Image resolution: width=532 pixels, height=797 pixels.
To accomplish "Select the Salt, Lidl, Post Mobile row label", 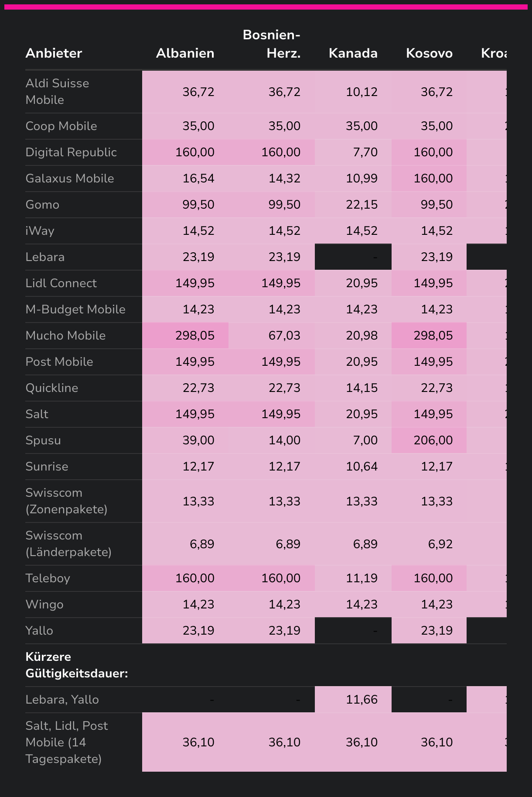I will [67, 742].
